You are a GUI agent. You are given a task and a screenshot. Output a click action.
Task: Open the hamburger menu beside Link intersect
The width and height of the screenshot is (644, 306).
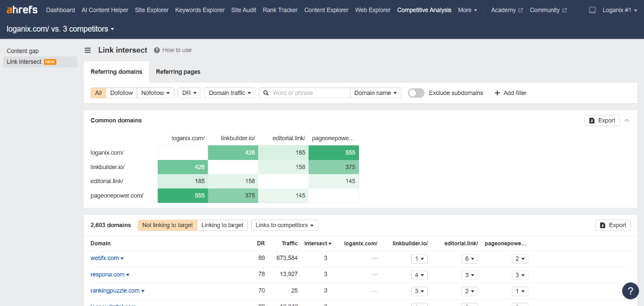click(87, 50)
